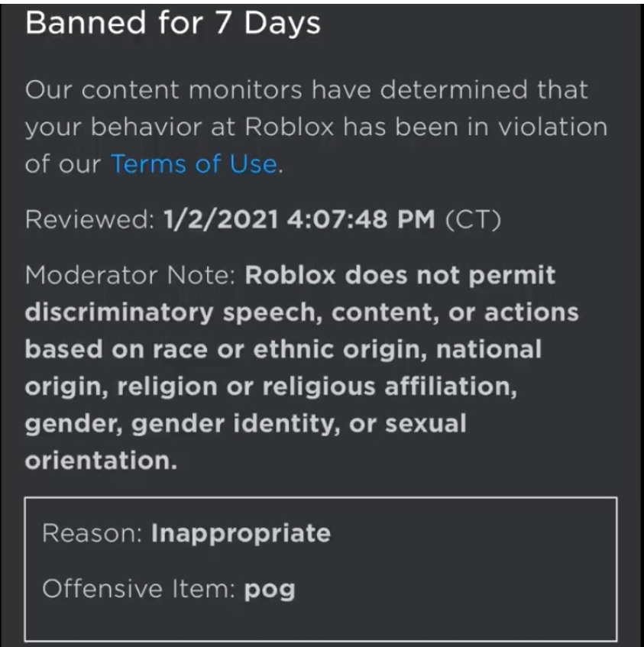Click the (CT) timezone label

[473, 220]
